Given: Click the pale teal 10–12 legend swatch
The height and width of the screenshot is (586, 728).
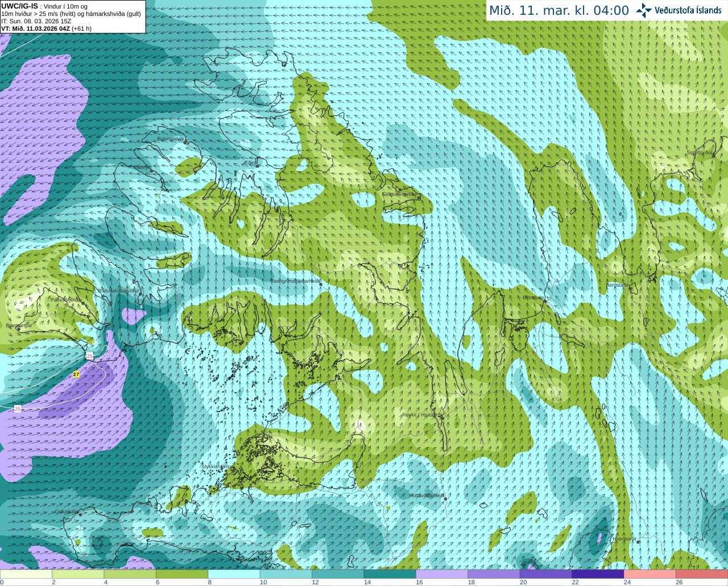Looking at the screenshot, I should click(286, 574).
